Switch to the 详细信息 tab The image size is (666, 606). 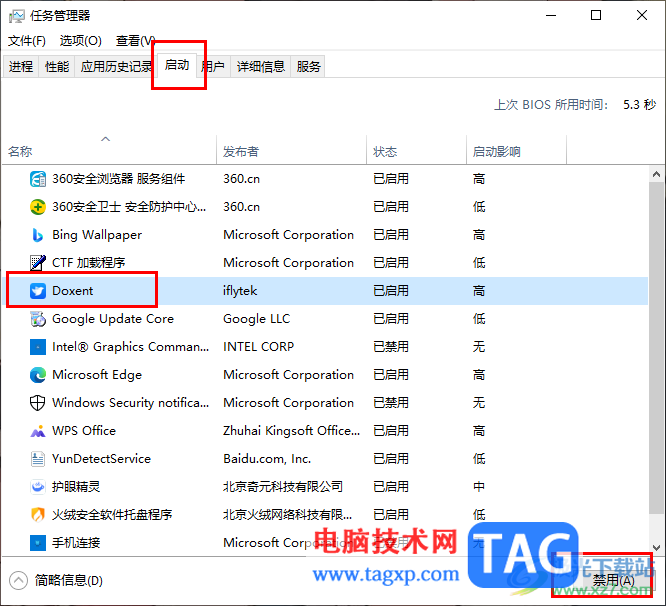(x=260, y=66)
